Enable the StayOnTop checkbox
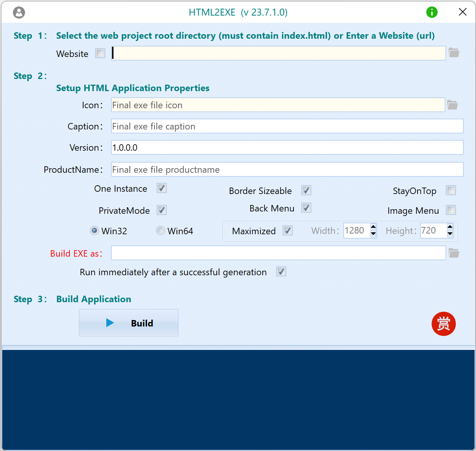 pos(451,190)
